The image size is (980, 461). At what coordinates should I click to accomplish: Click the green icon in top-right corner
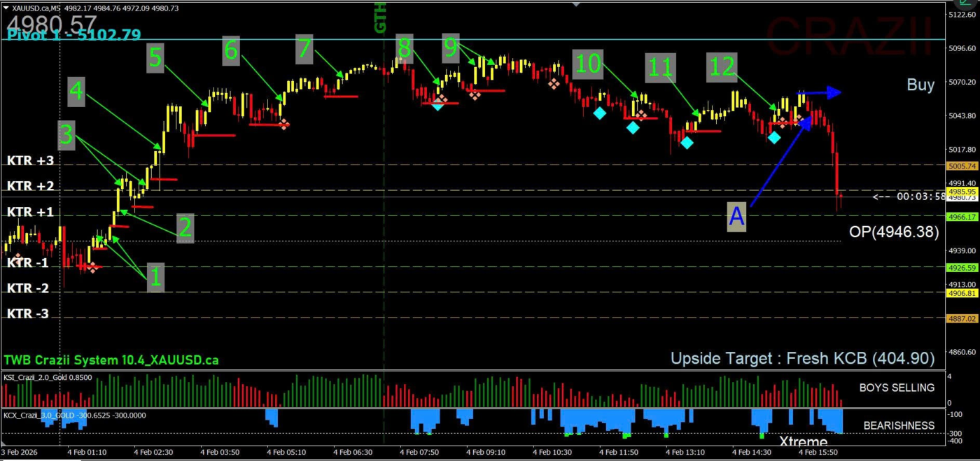pos(967,3)
